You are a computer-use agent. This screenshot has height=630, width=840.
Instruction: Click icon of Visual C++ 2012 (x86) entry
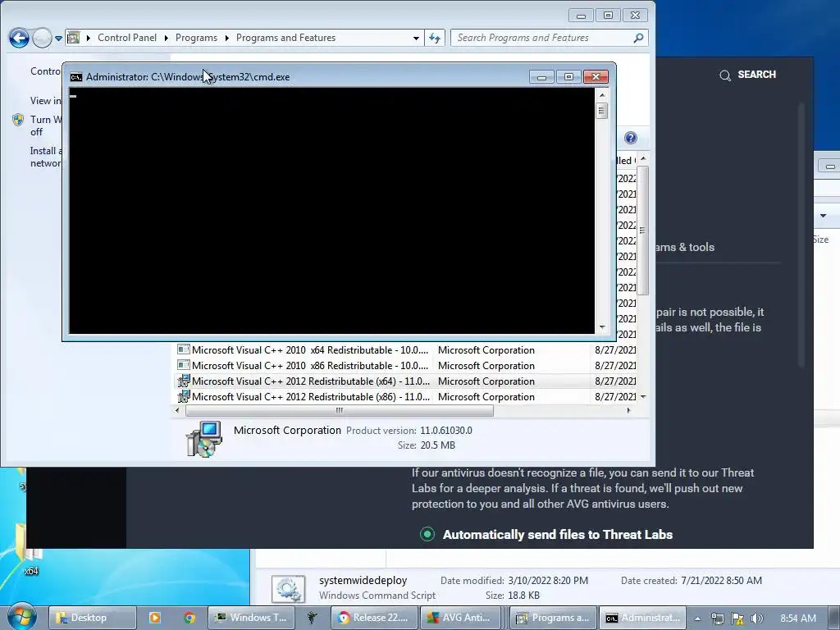click(183, 396)
